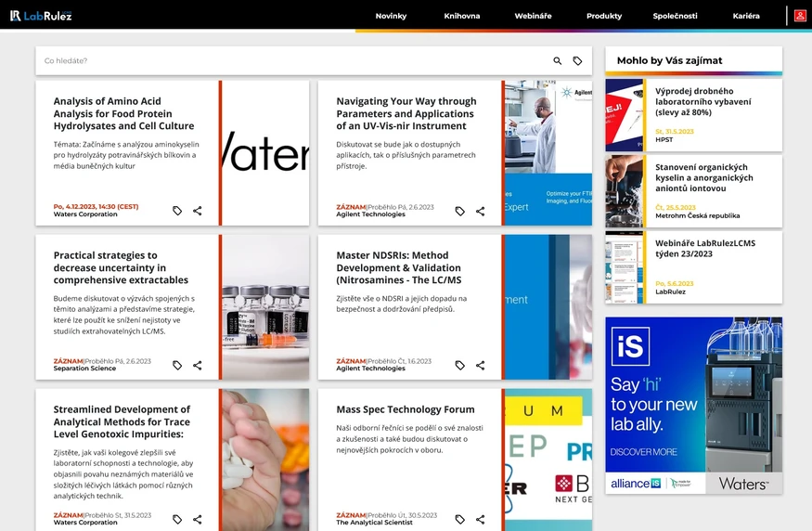Open 'Streamlined Development of Analytical Methods' title
The width and height of the screenshot is (812, 531).
(x=122, y=421)
